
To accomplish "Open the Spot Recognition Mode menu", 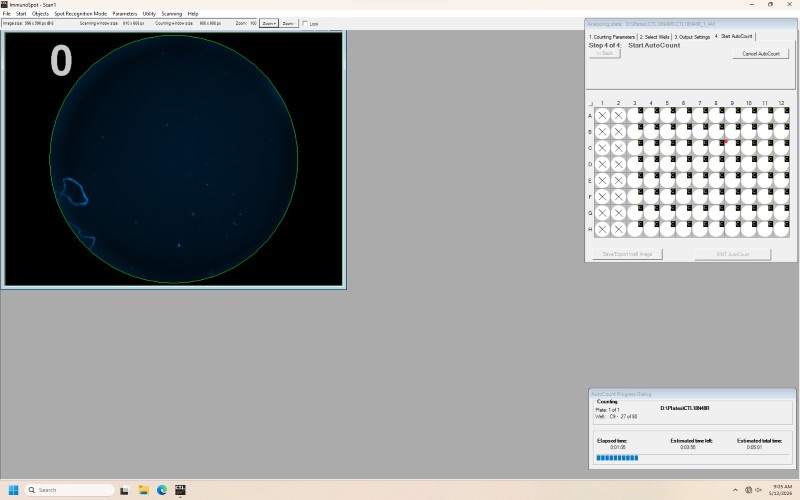I will coord(81,14).
